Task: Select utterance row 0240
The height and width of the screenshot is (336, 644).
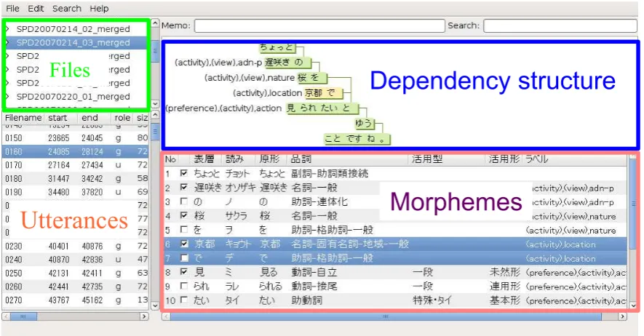Action: [x=76, y=260]
